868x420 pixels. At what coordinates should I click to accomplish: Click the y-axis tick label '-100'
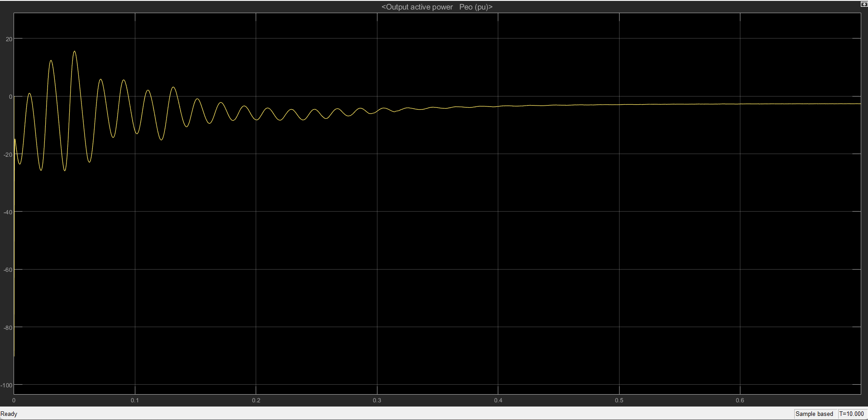pyautogui.click(x=6, y=385)
